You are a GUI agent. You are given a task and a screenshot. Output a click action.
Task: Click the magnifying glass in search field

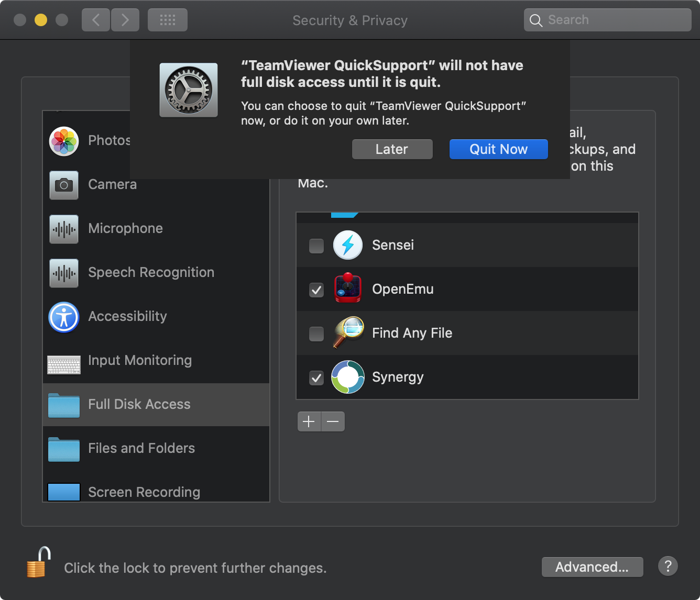pyautogui.click(x=536, y=20)
